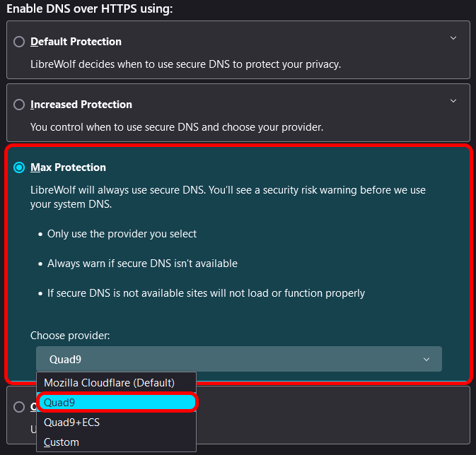
Task: Expand the Increased Protection details chevron
Action: tap(453, 100)
